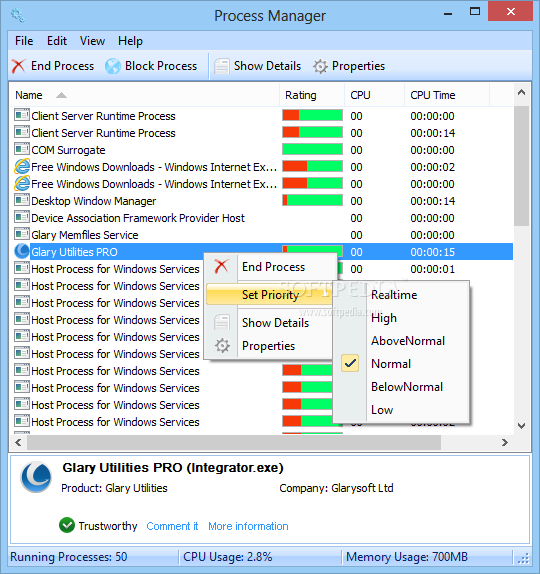Click the horizontal scrollbar thumb
This screenshot has width=540, height=574.
pos(234,443)
